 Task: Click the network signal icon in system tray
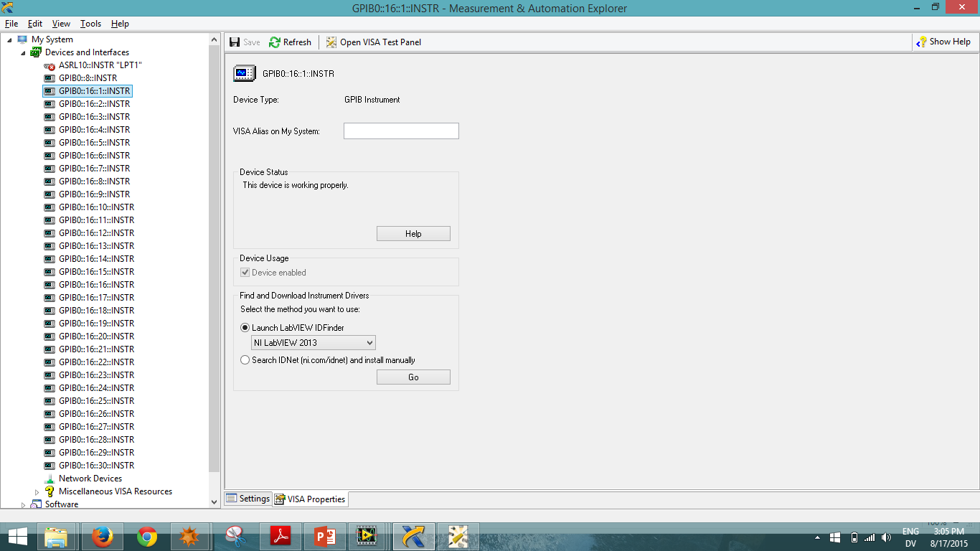[x=870, y=537]
